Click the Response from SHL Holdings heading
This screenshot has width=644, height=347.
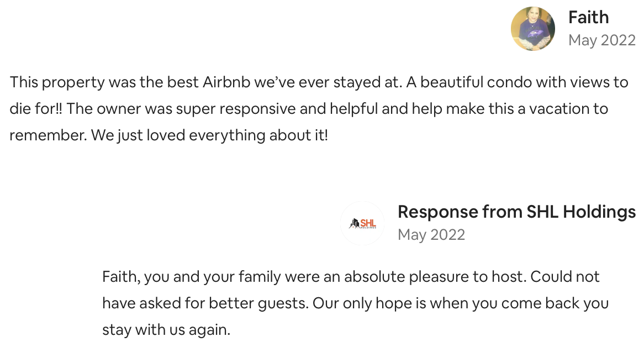[516, 212]
